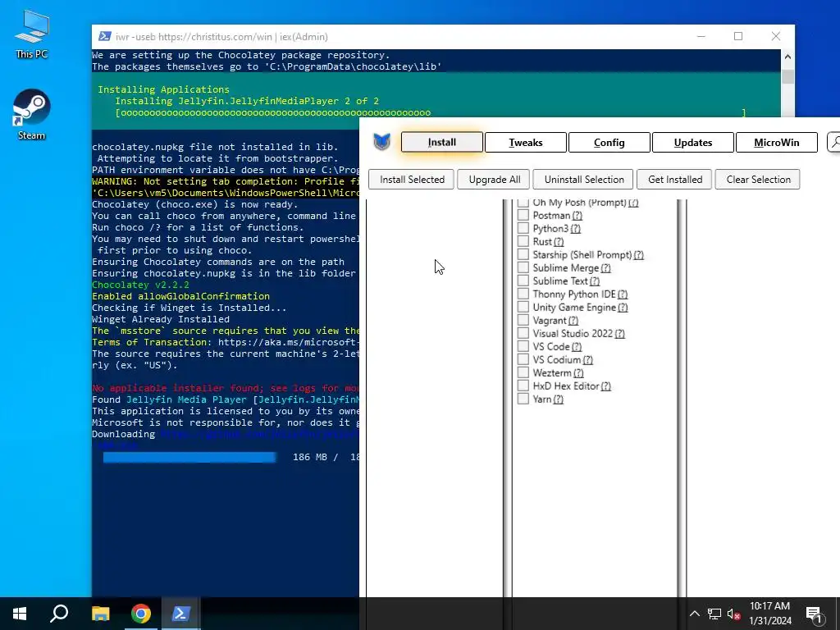Click the Install Selected button
The height and width of the screenshot is (630, 840).
click(x=412, y=180)
